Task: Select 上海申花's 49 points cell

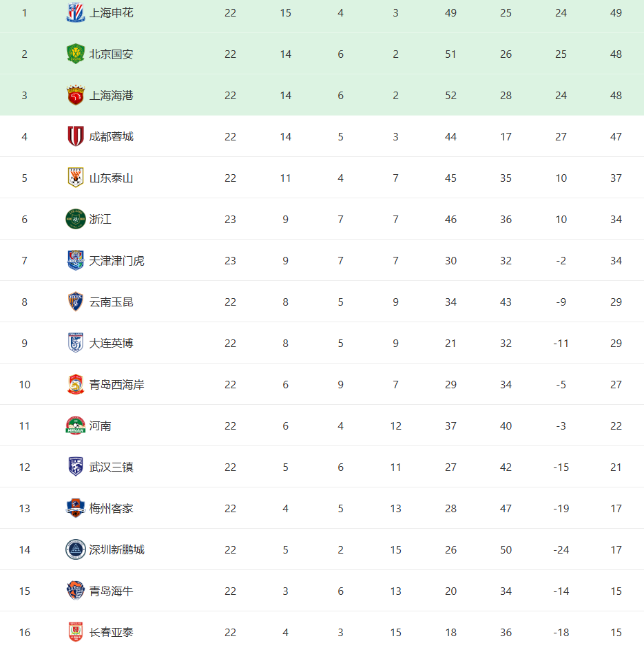Action: (x=616, y=13)
